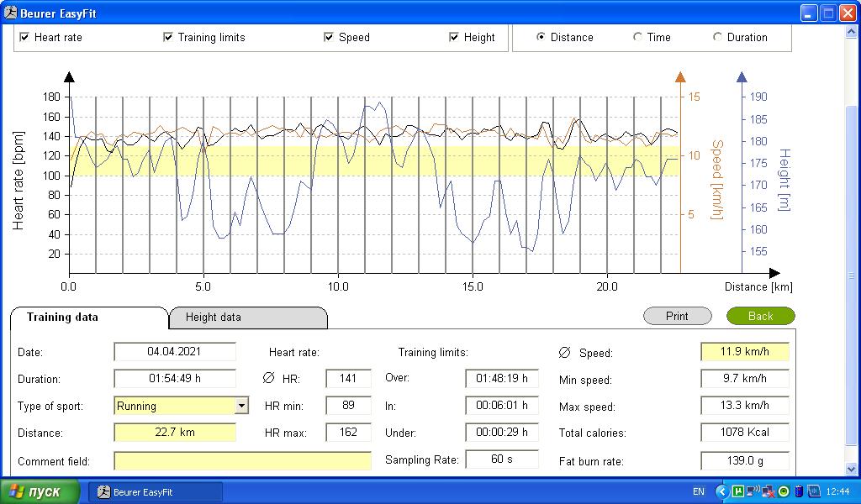Click the Over time 01:48:19 h
This screenshot has height=504, width=861.
click(x=502, y=378)
